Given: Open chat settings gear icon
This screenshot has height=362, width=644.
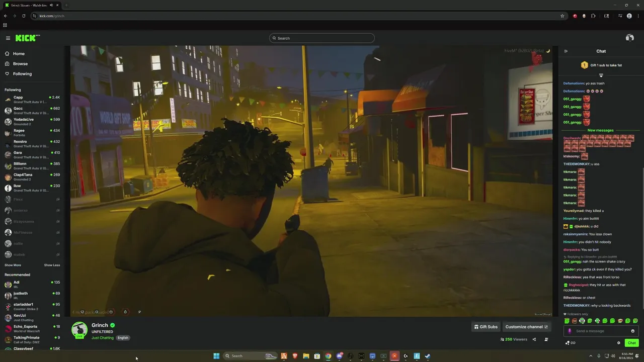Looking at the screenshot, I should (x=619, y=343).
